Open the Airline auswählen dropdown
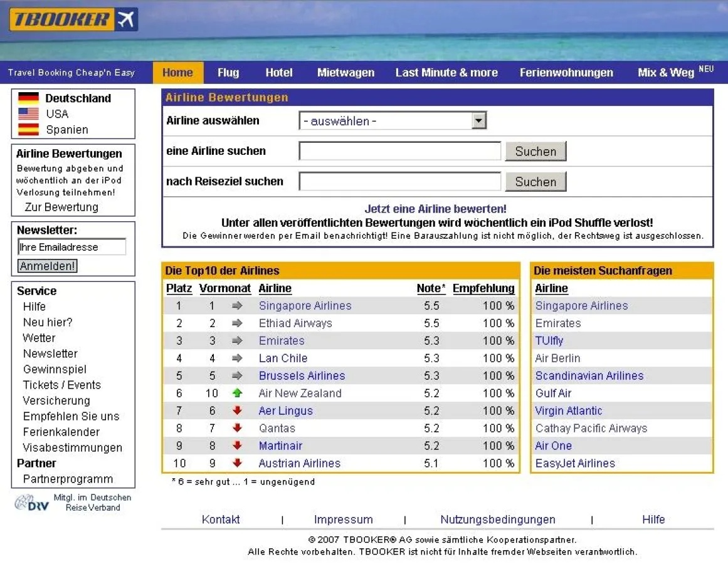728x564 pixels. [478, 120]
